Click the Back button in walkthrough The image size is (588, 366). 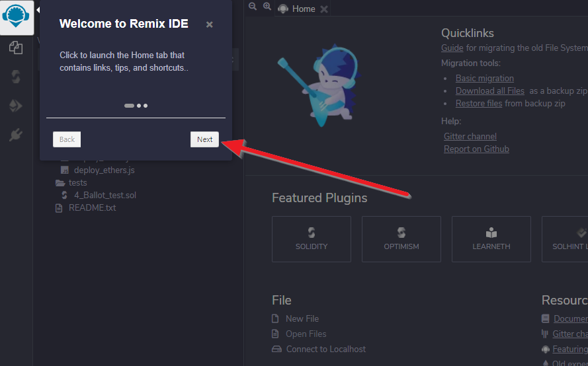[x=67, y=139]
